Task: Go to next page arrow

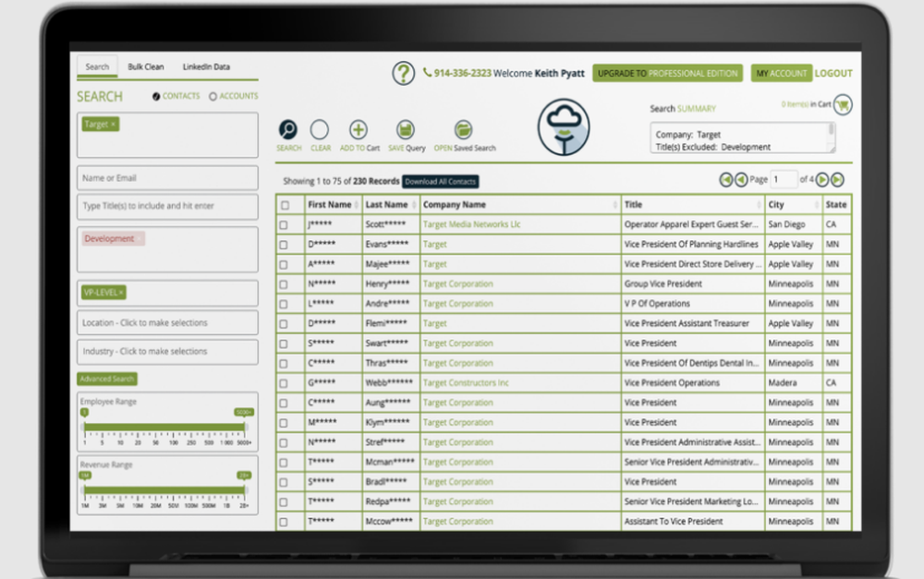Action: point(822,180)
